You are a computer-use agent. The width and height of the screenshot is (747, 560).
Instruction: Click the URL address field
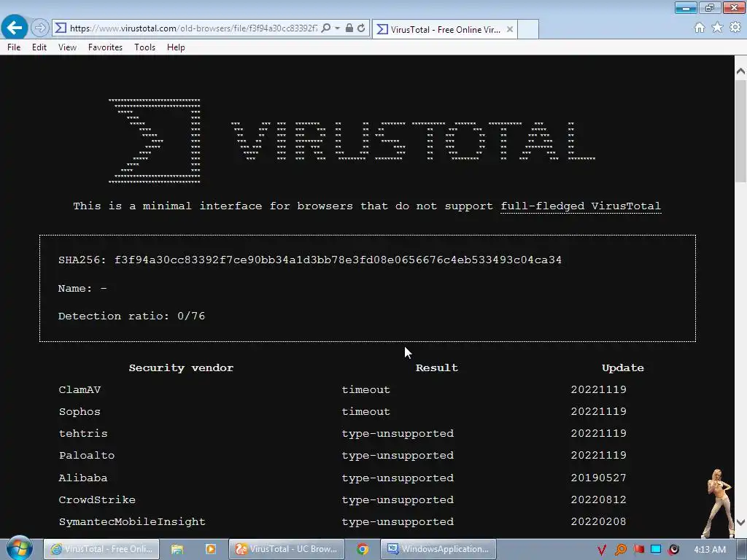pyautogui.click(x=193, y=28)
